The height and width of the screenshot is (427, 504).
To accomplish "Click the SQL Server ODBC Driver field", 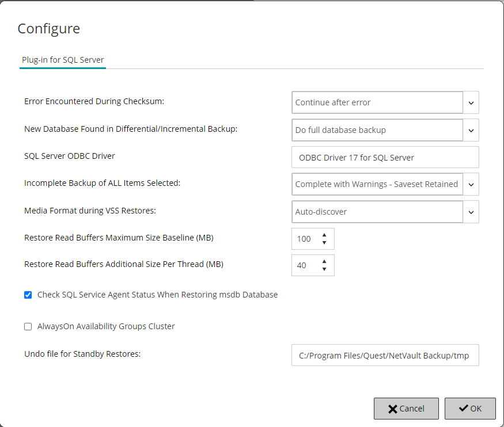I will click(x=385, y=157).
